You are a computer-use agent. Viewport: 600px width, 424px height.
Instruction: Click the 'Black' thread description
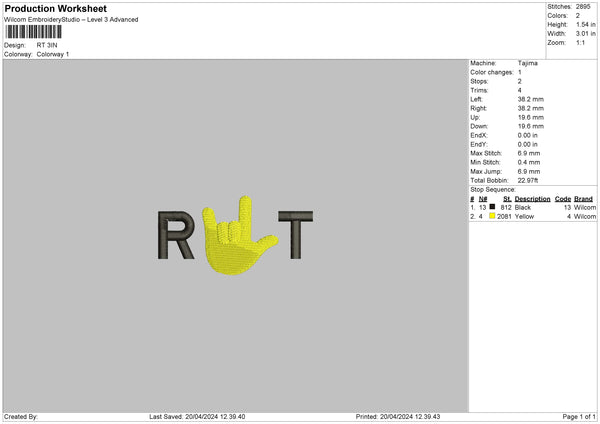(523, 207)
